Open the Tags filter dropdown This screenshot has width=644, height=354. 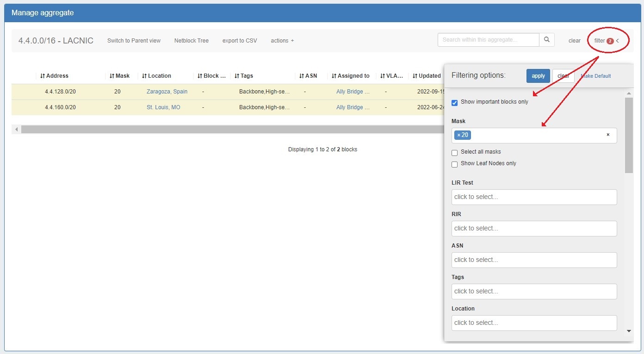(534, 292)
